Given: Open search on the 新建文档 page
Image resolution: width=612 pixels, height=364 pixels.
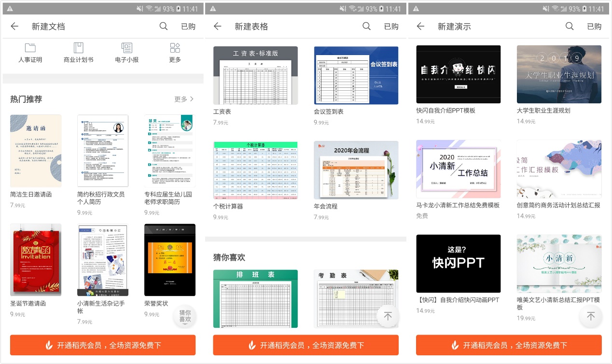Looking at the screenshot, I should tap(164, 27).
